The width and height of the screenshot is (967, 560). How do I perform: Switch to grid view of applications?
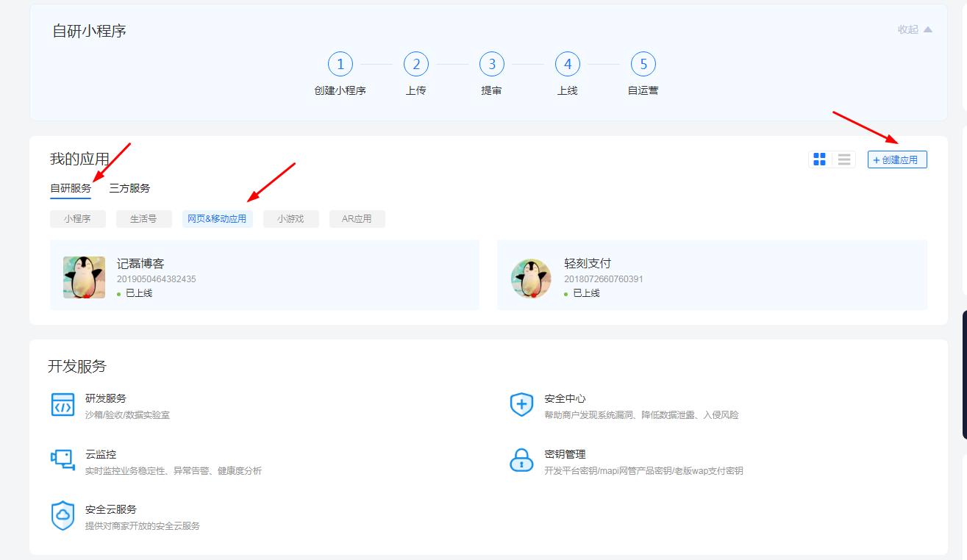click(819, 159)
